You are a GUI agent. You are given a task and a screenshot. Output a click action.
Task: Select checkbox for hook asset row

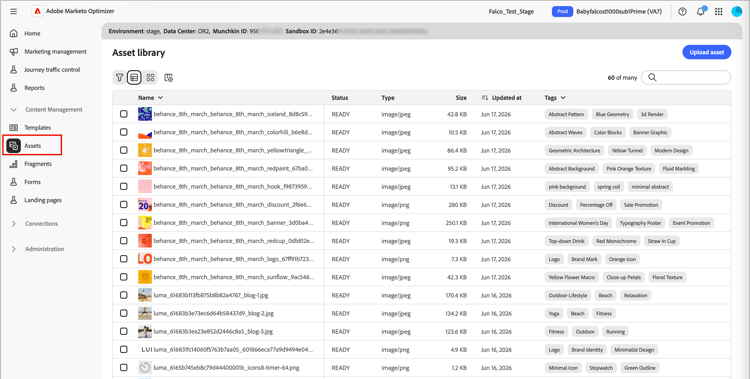pyautogui.click(x=124, y=187)
